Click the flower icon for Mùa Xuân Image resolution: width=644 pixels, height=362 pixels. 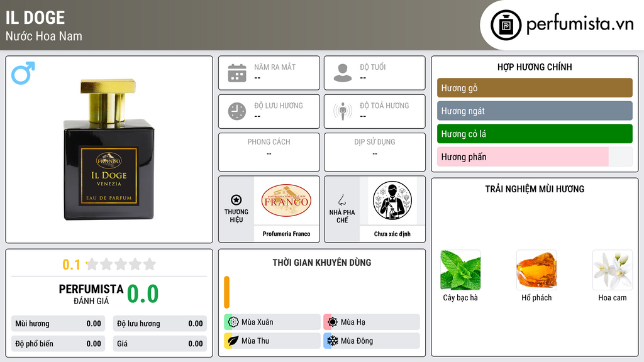tap(233, 322)
